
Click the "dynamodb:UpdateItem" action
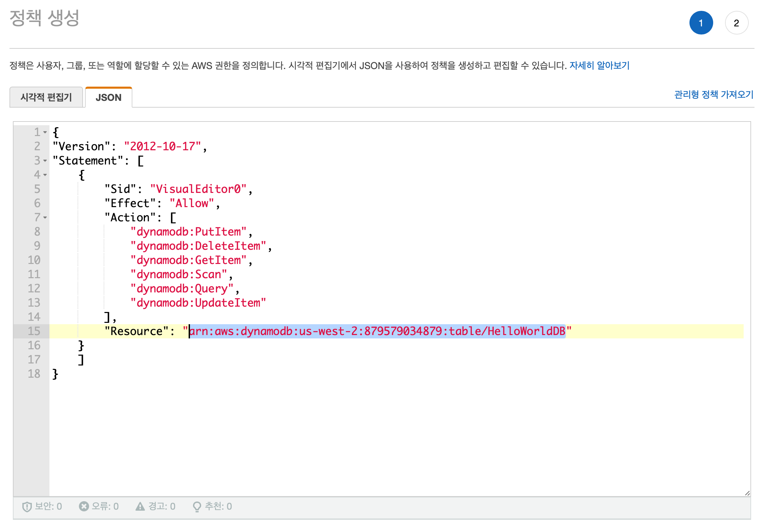pos(198,303)
